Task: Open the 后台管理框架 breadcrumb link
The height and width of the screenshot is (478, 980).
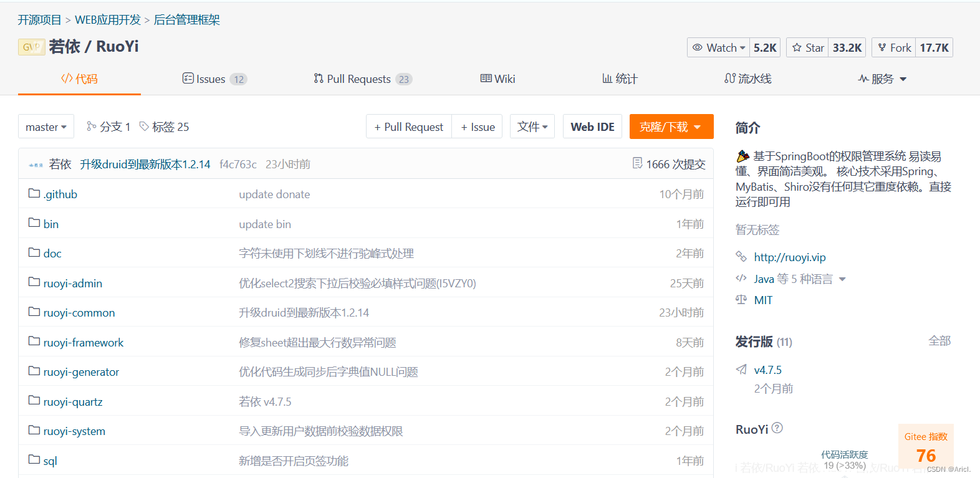Action: click(x=186, y=20)
